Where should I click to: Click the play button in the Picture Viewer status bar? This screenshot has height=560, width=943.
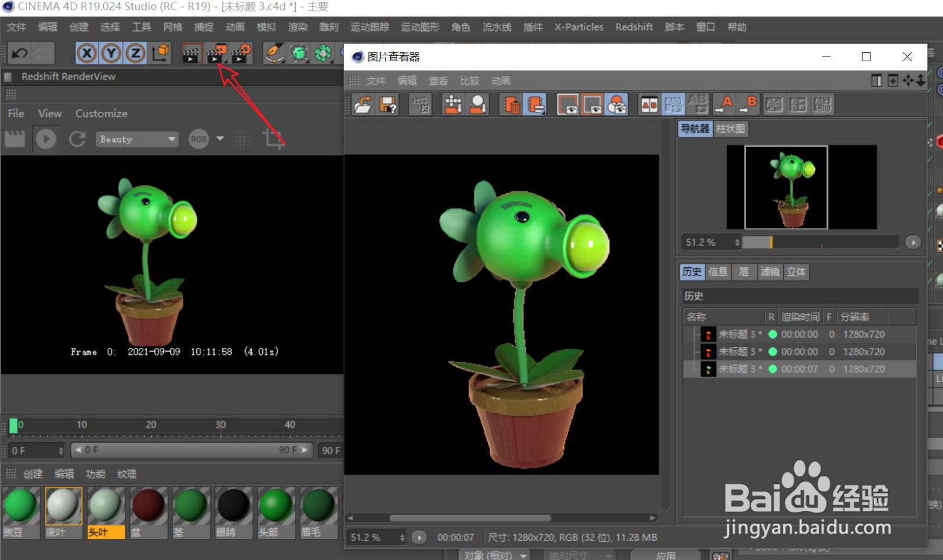click(419, 537)
